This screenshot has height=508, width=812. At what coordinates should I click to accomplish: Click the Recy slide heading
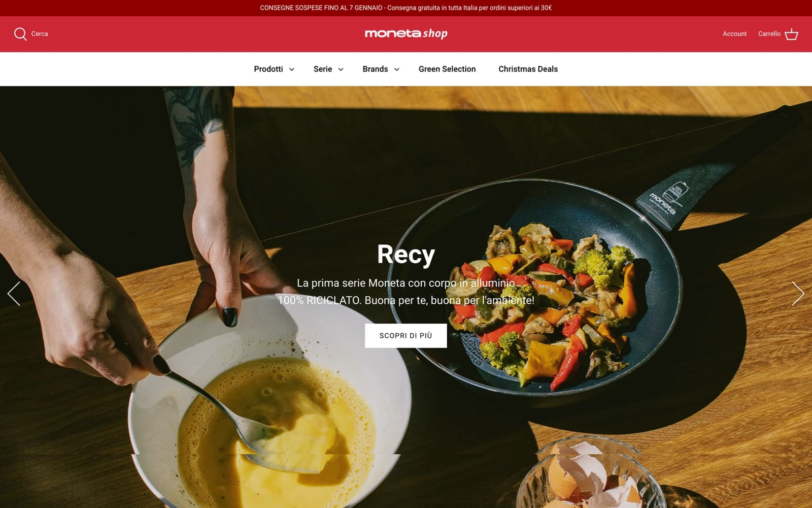406,254
